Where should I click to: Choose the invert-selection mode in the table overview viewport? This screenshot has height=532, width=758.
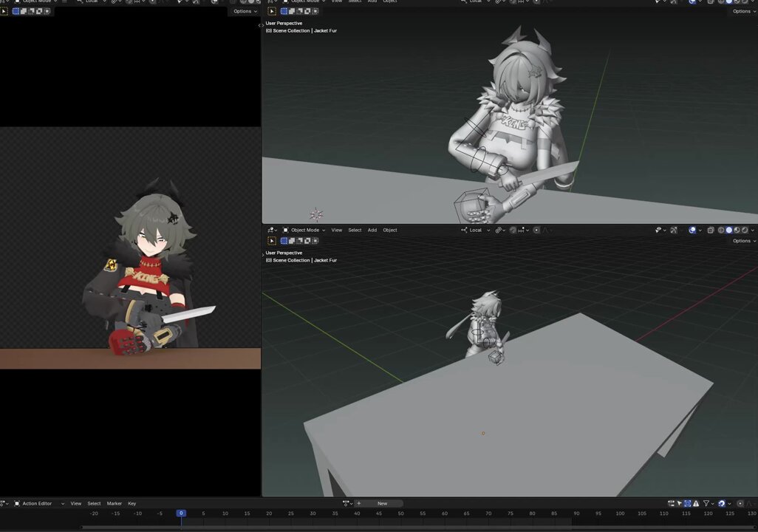[307, 241]
